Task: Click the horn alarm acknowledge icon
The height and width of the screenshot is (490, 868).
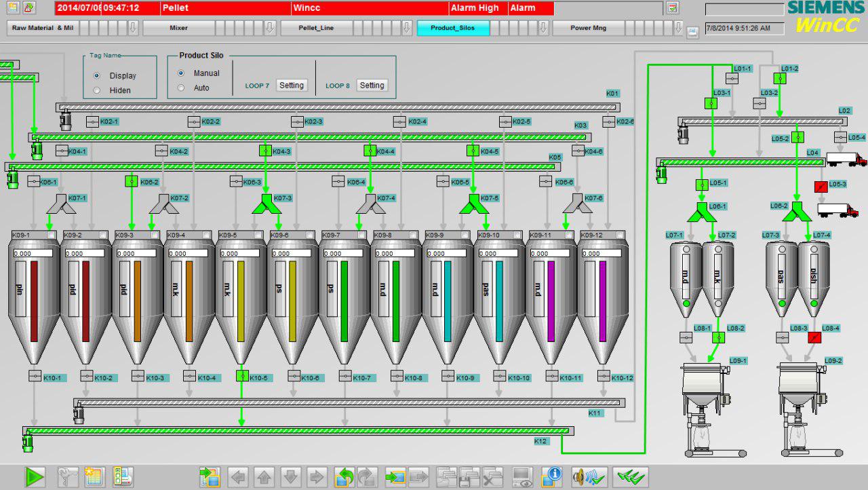Action: point(588,477)
